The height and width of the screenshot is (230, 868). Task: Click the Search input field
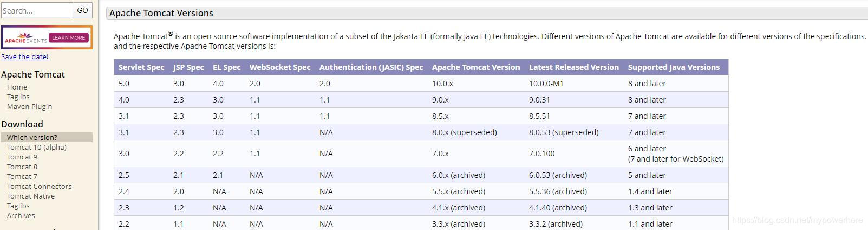(37, 10)
